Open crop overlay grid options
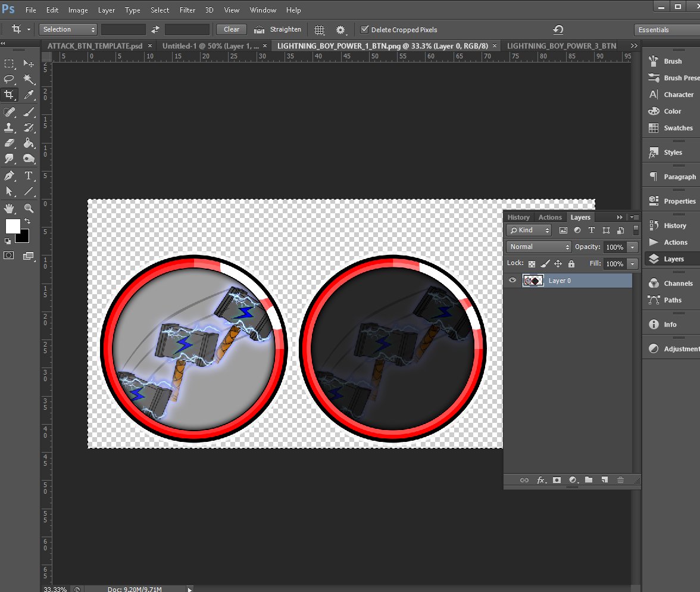 (319, 30)
